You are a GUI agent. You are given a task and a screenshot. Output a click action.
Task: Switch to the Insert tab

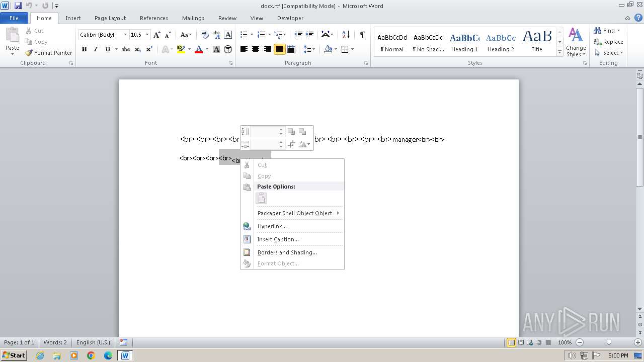tap(73, 18)
